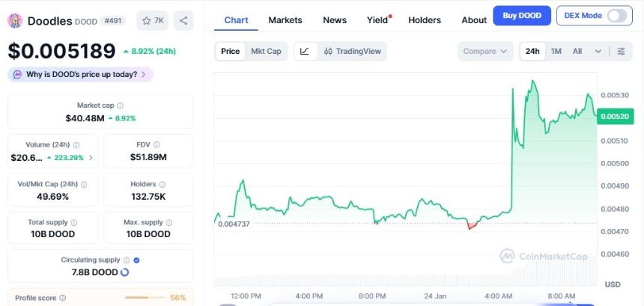Click the $0.005189 price text
The width and height of the screenshot is (644, 306).
click(61, 52)
